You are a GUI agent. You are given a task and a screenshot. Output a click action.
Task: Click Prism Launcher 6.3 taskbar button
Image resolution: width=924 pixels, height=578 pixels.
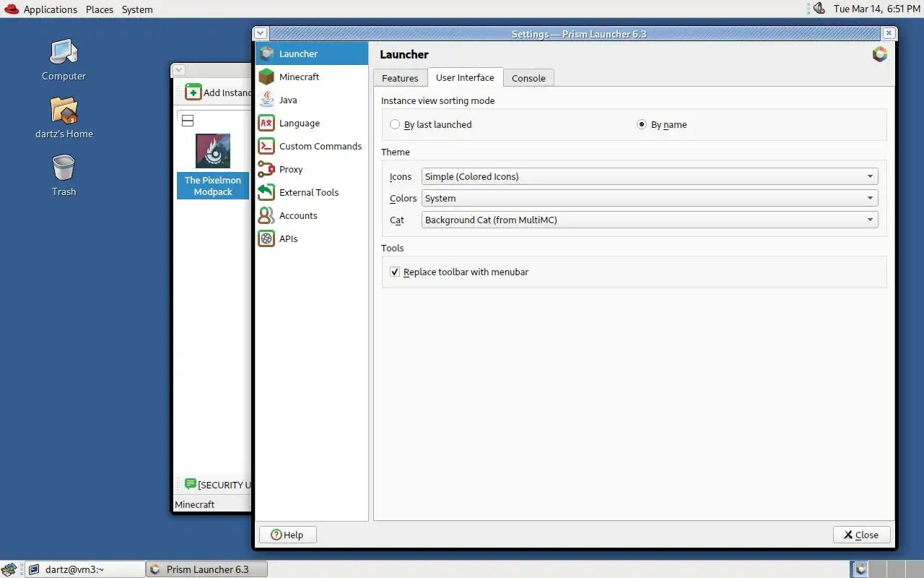207,569
